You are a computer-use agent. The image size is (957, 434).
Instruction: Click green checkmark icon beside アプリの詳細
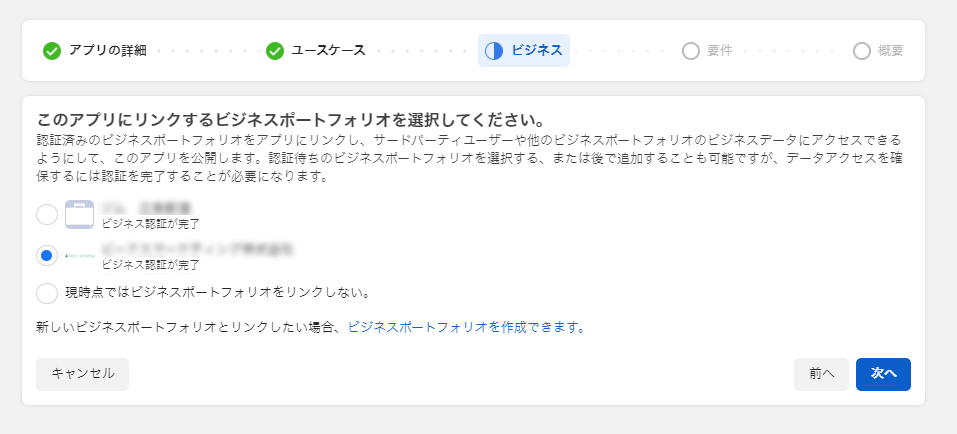click(x=52, y=51)
